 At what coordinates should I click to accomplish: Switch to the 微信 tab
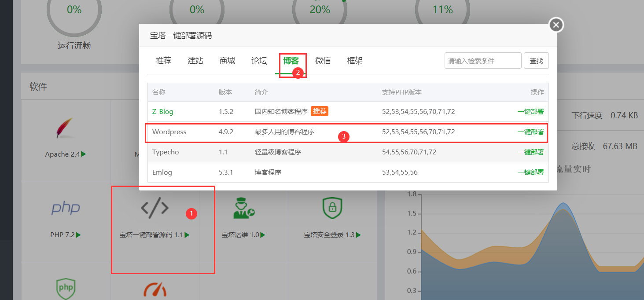point(323,61)
